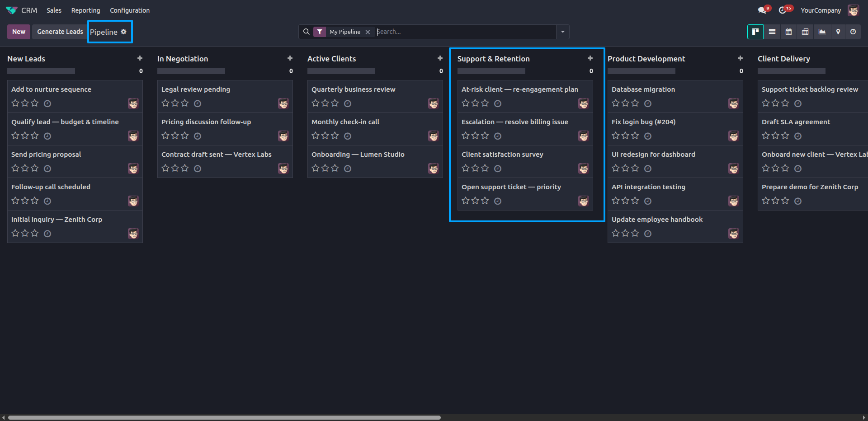Open the messages chat icon
The height and width of the screenshot is (421, 868).
pos(762,10)
